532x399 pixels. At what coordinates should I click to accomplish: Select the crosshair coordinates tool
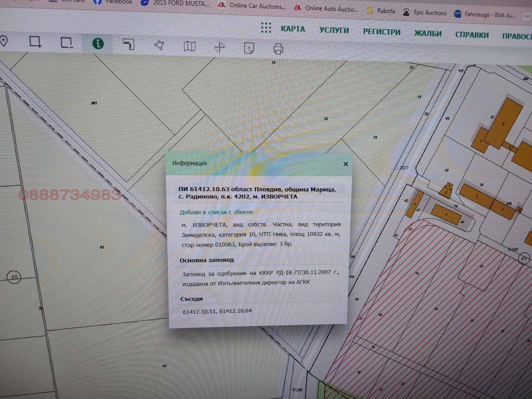point(219,48)
